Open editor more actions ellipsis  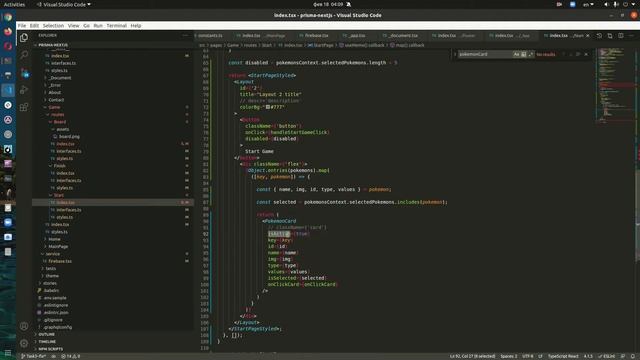(x=631, y=36)
